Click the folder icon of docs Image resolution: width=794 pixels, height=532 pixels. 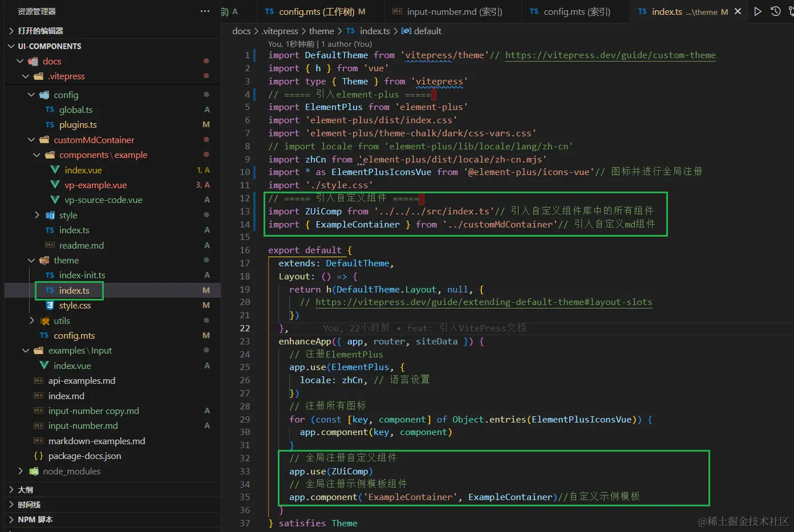coord(34,61)
